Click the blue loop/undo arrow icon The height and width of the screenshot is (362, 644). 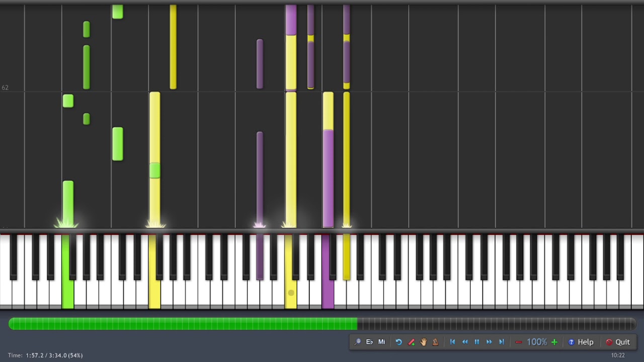398,342
